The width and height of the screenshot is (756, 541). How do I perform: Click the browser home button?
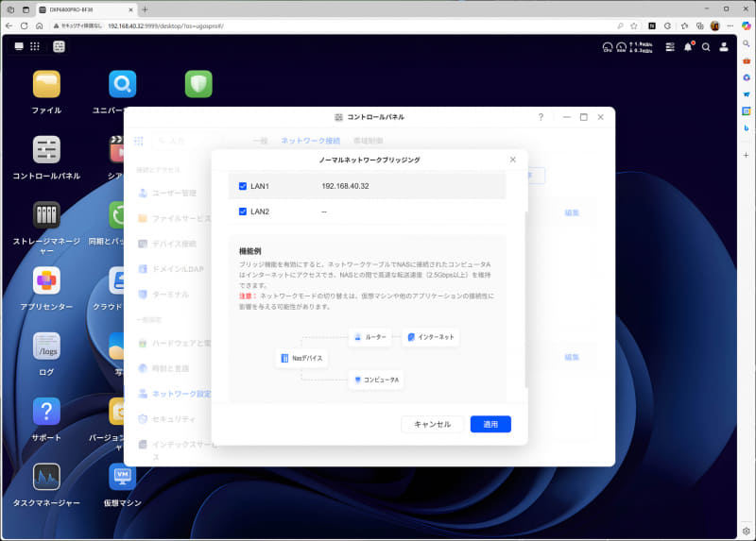click(x=39, y=26)
